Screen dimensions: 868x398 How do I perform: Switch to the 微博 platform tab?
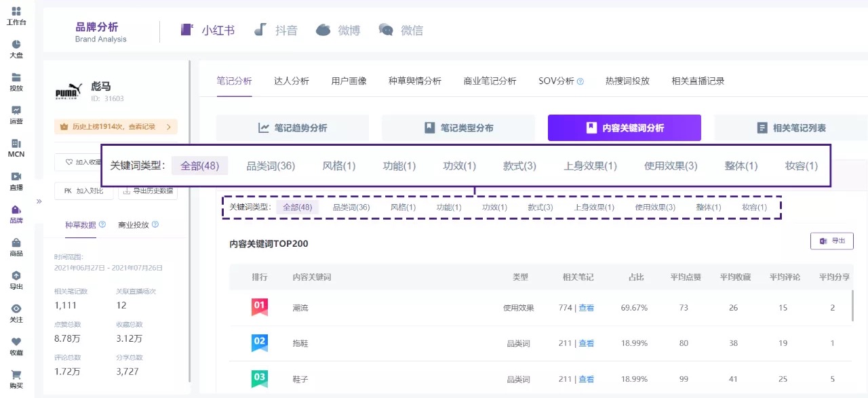338,30
